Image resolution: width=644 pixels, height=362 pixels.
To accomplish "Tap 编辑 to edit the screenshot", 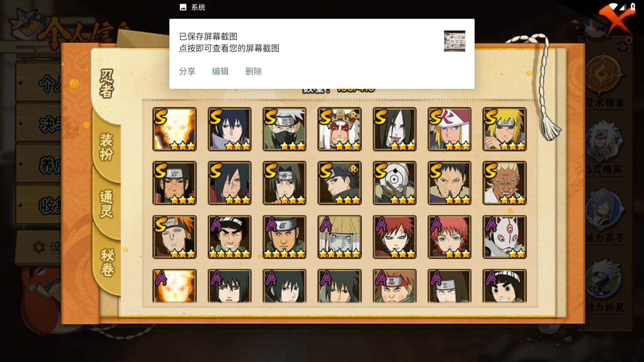I will point(220,71).
